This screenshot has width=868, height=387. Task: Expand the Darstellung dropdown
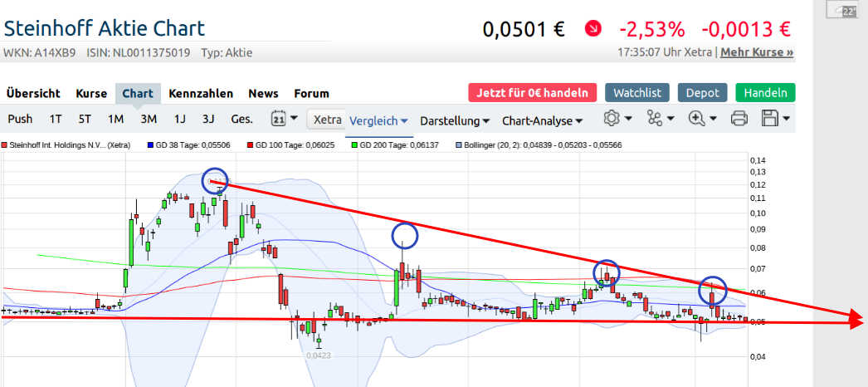(x=455, y=120)
